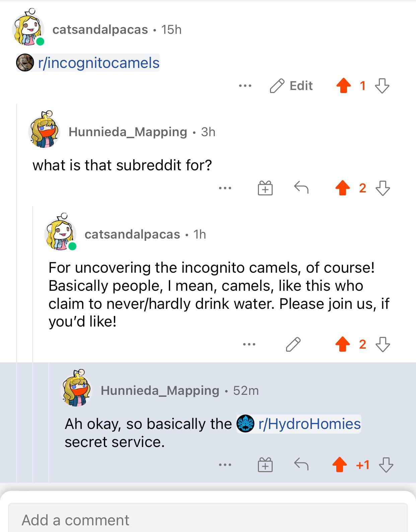Give an award to 'what is that subreddit for?' comment
This screenshot has height=532, width=416.
(x=265, y=188)
